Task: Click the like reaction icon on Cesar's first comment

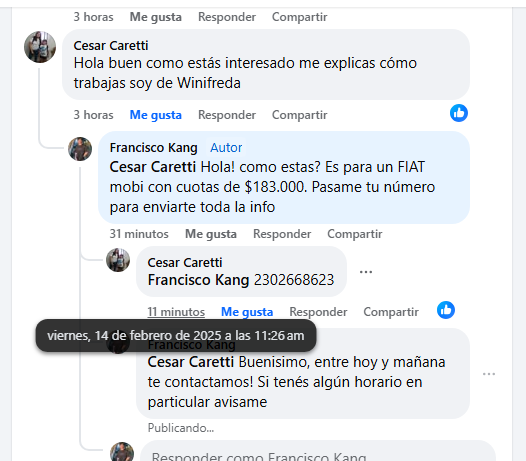Action: (459, 113)
